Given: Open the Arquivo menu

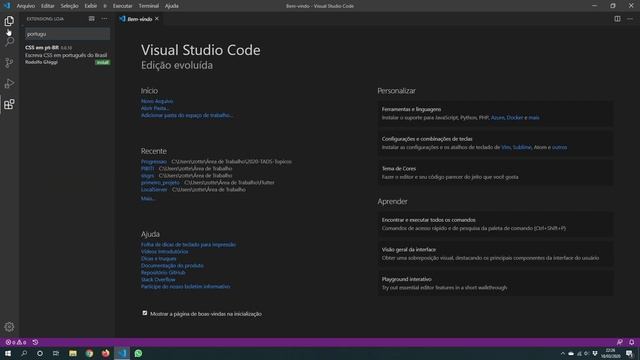Looking at the screenshot, I should tap(26, 6).
